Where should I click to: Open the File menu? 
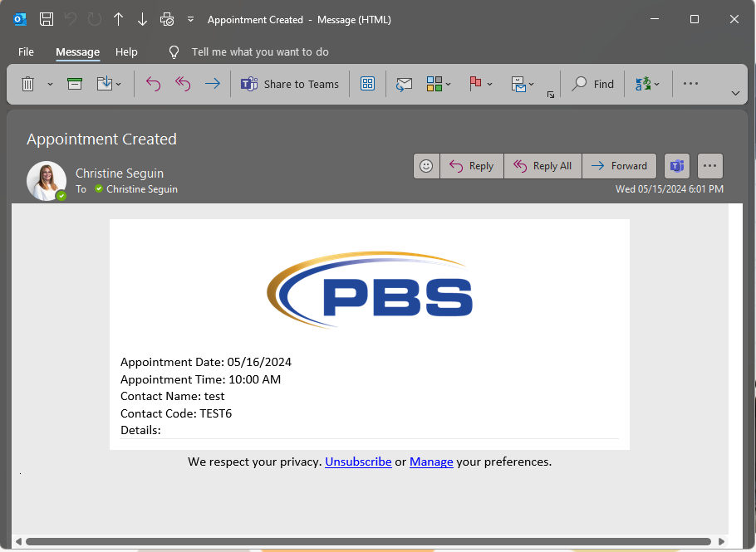tap(26, 52)
